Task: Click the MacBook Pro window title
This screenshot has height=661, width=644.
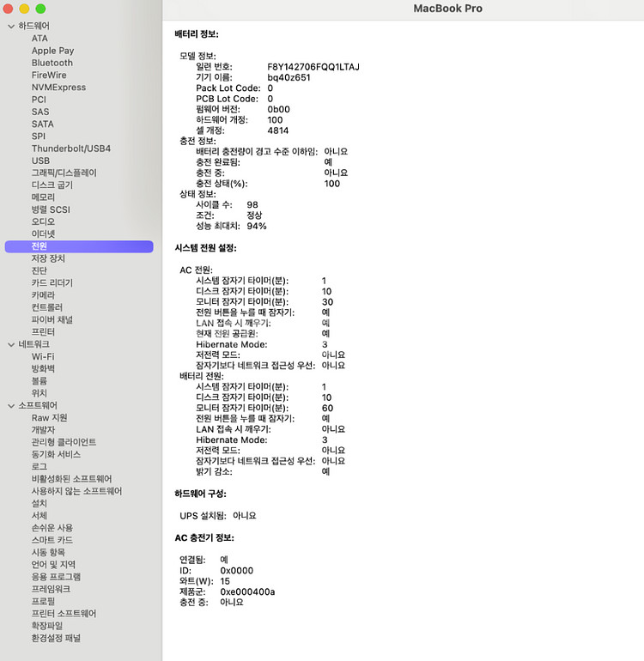Action: pyautogui.click(x=447, y=9)
